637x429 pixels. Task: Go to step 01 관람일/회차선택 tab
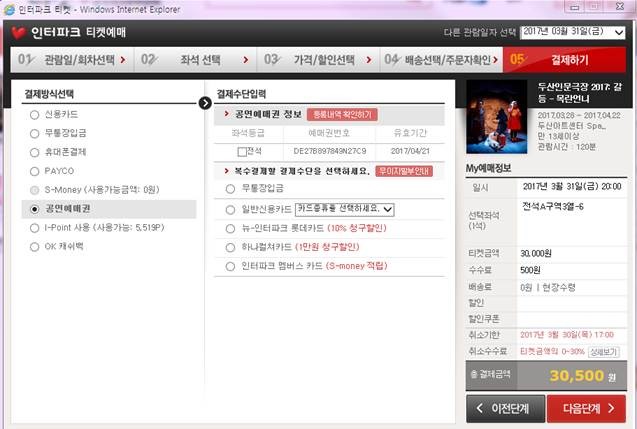pyautogui.click(x=68, y=60)
